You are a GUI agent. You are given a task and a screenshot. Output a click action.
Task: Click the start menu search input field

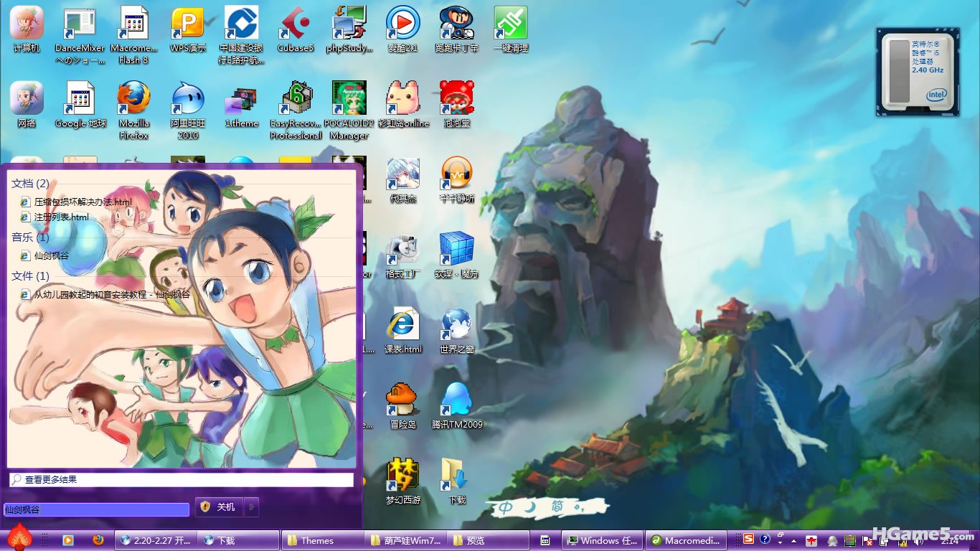click(x=96, y=509)
